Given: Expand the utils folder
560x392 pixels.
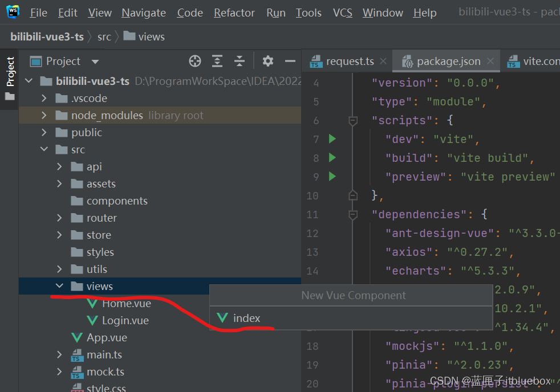Looking at the screenshot, I should [59, 269].
